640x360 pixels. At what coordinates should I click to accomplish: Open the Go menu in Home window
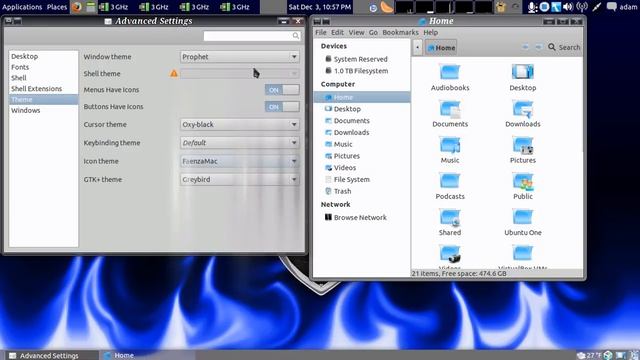pos(373,32)
